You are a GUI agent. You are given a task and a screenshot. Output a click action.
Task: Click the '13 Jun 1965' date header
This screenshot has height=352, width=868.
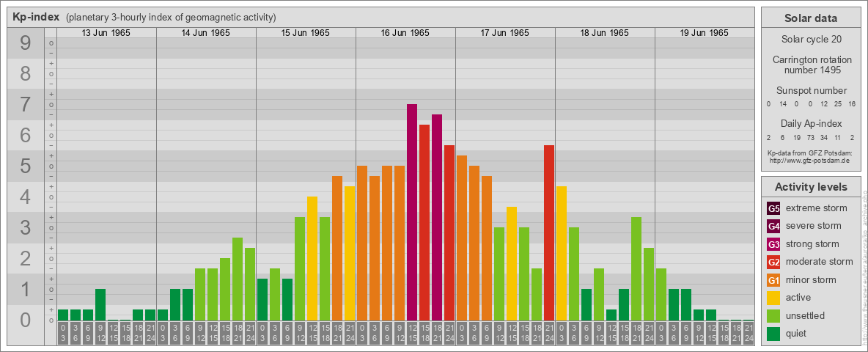coord(106,33)
